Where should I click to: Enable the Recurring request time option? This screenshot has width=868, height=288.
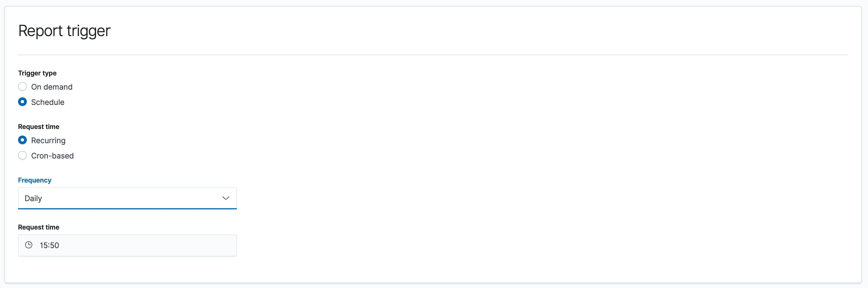(22, 140)
